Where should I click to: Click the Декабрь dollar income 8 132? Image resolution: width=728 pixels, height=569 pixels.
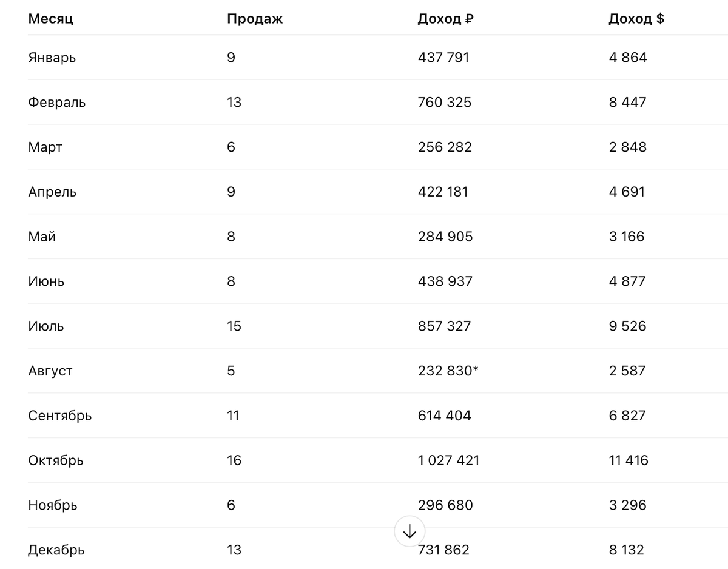tap(627, 550)
